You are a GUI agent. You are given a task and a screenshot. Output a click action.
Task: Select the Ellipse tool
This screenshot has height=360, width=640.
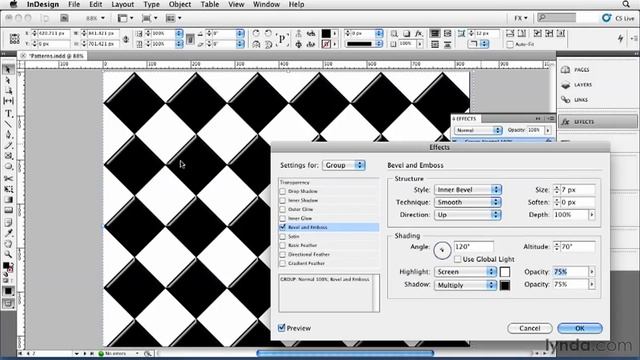pyautogui.click(x=8, y=167)
